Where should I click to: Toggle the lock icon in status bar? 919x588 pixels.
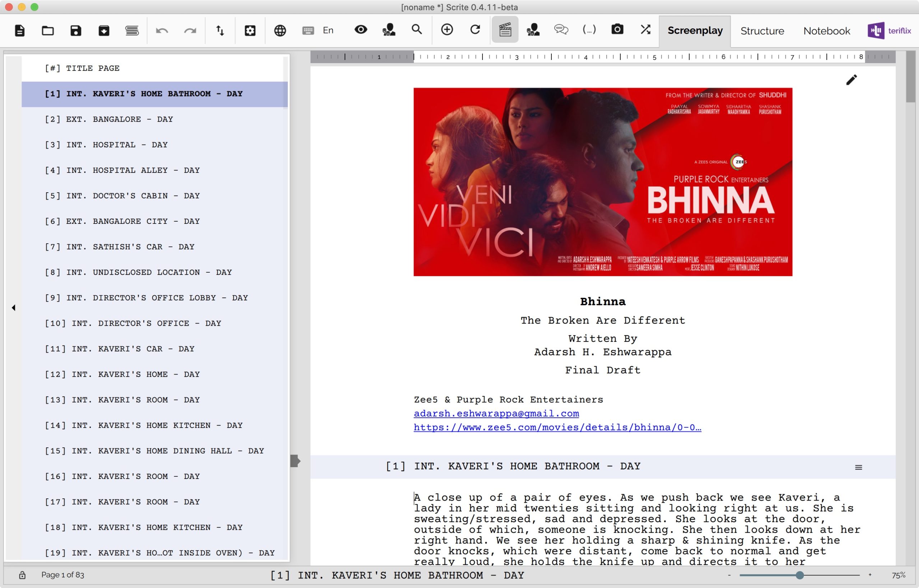click(x=22, y=575)
